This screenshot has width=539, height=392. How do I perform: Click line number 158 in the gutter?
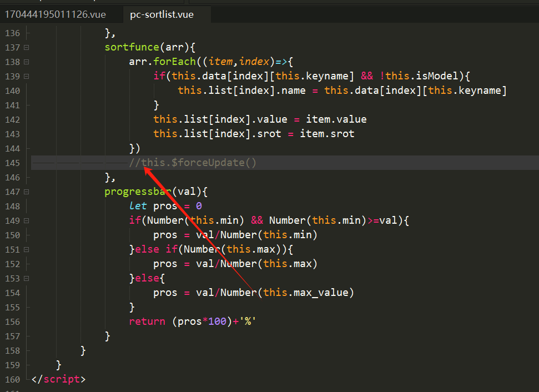12,351
